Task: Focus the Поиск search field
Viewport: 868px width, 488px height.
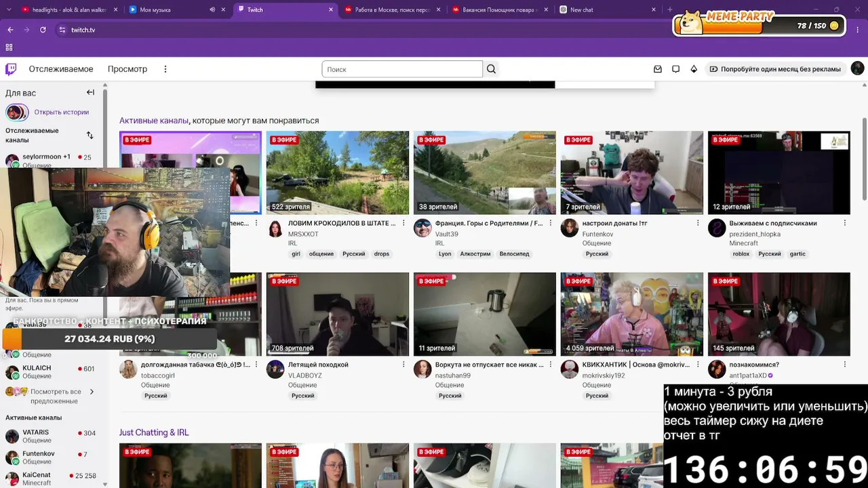Action: point(402,69)
